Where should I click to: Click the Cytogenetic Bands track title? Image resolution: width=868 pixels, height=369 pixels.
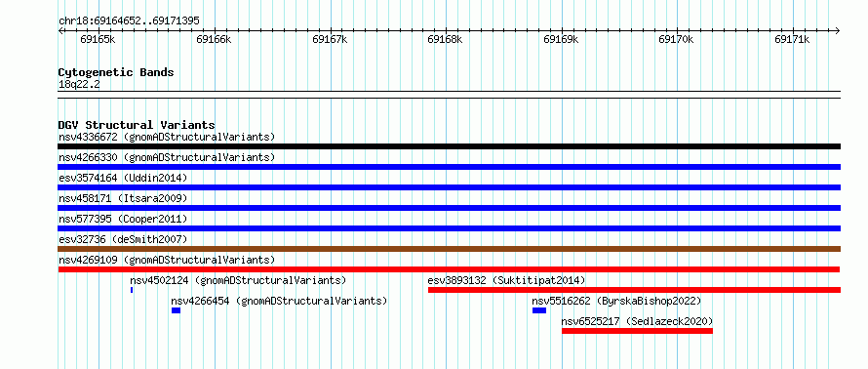coord(116,72)
